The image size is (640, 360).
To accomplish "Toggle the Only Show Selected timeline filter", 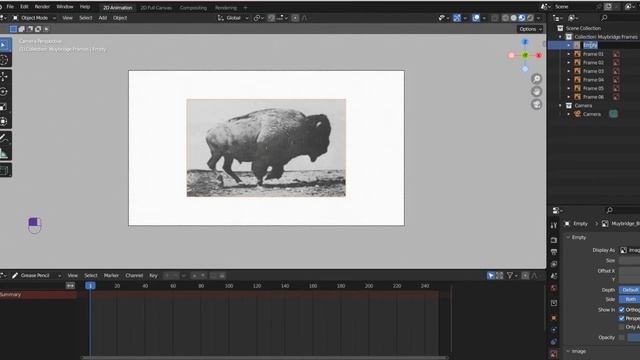I will pyautogui.click(x=491, y=276).
